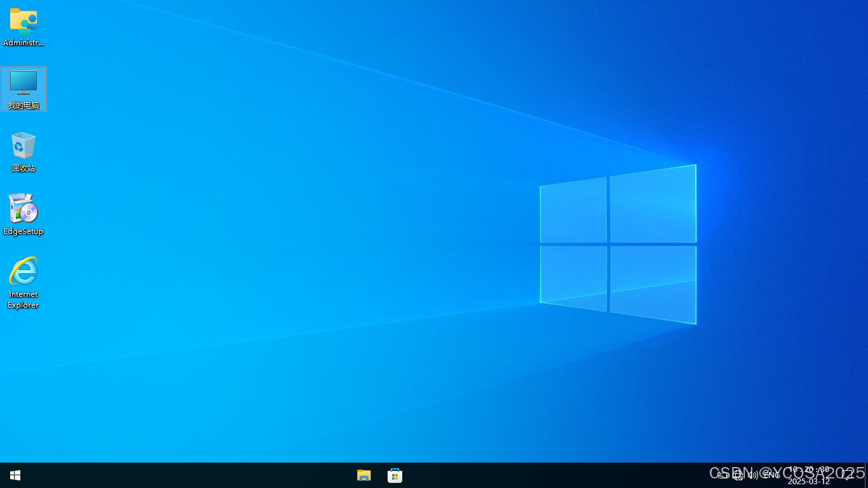The width and height of the screenshot is (868, 488).
Task: Check the battery power status icon
Action: pyautogui.click(x=722, y=475)
